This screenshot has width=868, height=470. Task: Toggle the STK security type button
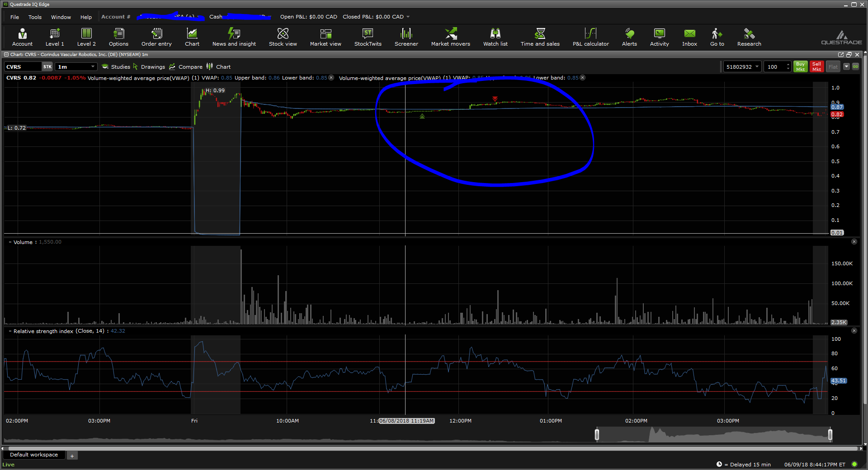click(x=47, y=67)
